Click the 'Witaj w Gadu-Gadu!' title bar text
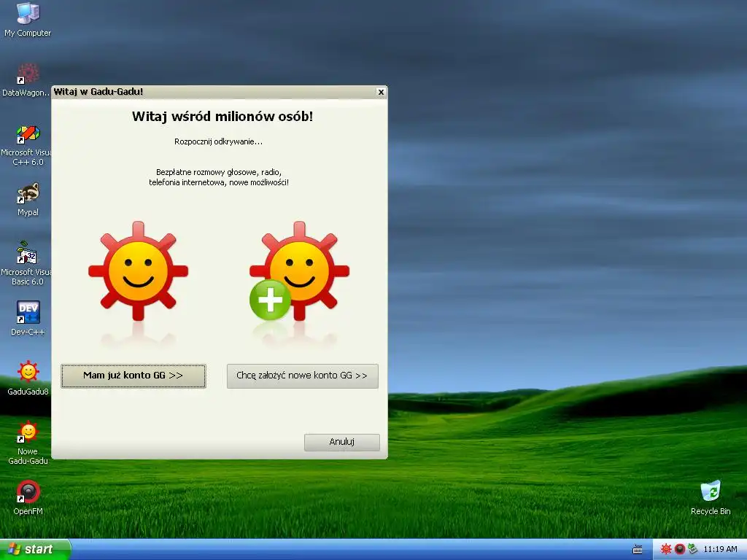747x560 pixels. [x=98, y=92]
